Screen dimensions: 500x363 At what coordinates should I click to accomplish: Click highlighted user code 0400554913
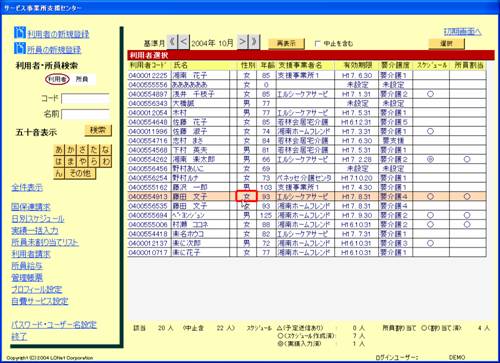[x=148, y=197]
